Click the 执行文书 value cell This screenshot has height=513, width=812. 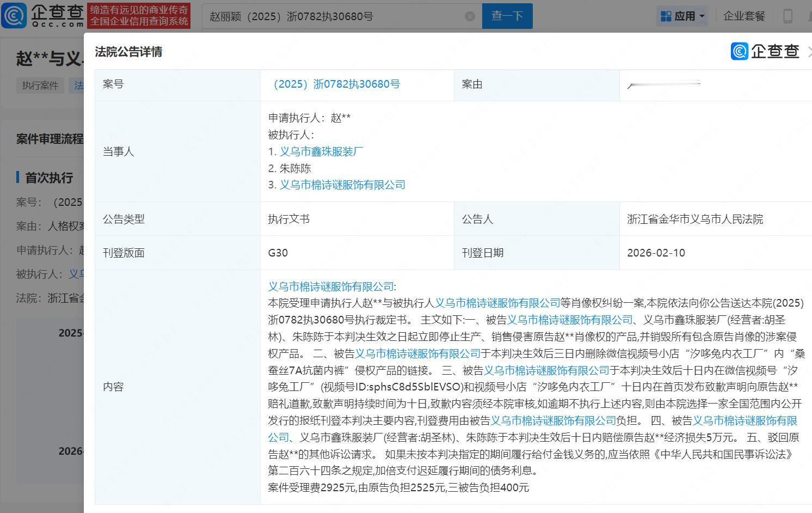point(357,219)
